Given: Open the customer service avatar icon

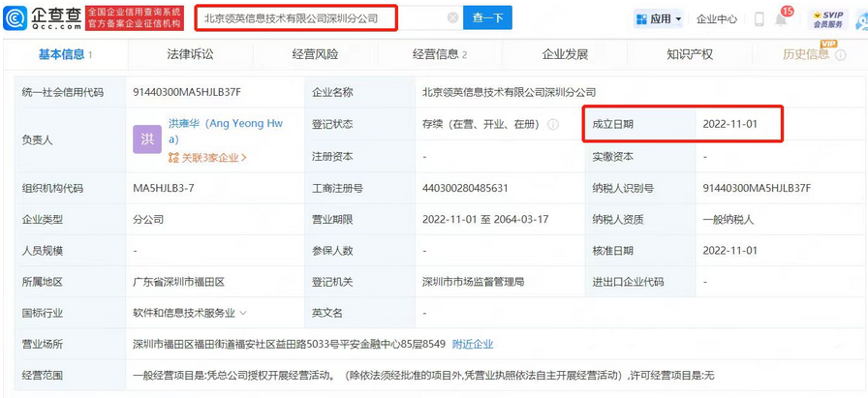Looking at the screenshot, I should click(862, 20).
